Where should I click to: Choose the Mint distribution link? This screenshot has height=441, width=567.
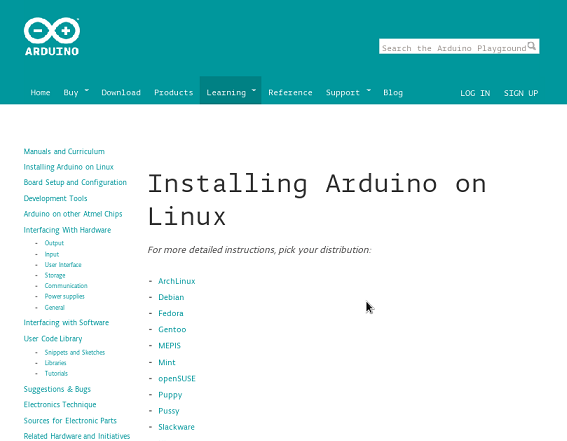coord(167,363)
